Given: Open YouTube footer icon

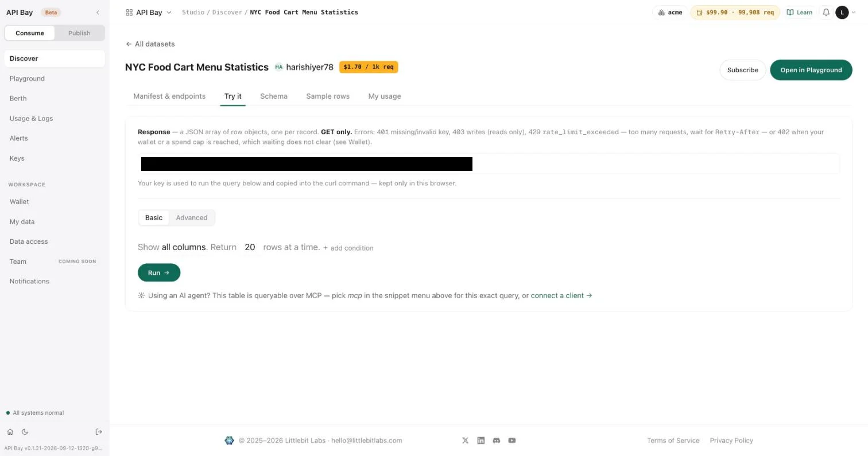Looking at the screenshot, I should (511, 441).
